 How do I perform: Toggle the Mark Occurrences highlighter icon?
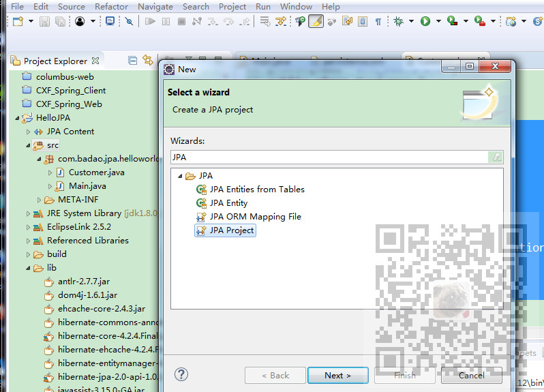click(316, 22)
